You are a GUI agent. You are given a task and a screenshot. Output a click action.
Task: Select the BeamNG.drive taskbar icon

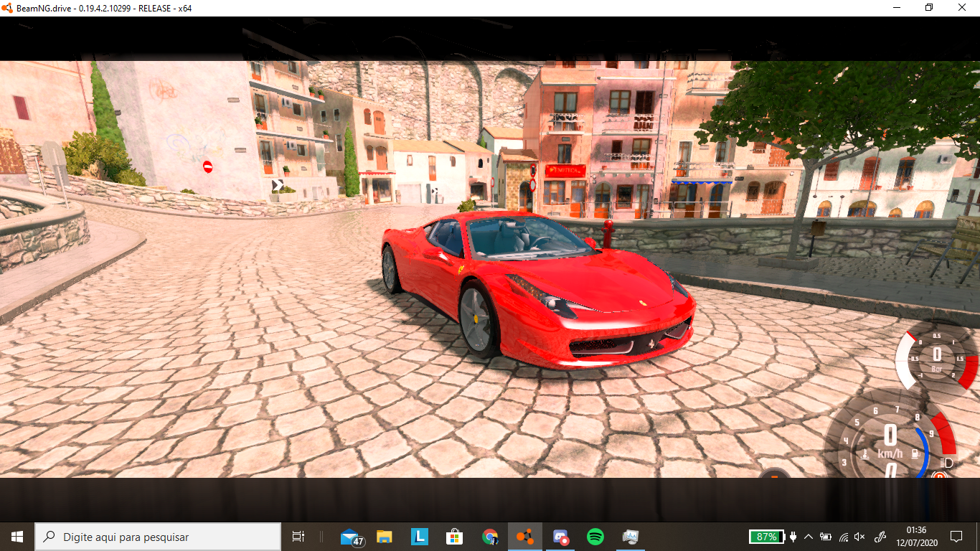point(525,537)
